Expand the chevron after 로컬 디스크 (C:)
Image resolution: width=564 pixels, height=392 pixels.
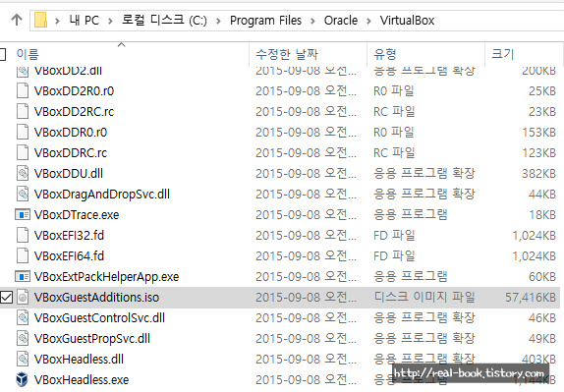point(218,21)
